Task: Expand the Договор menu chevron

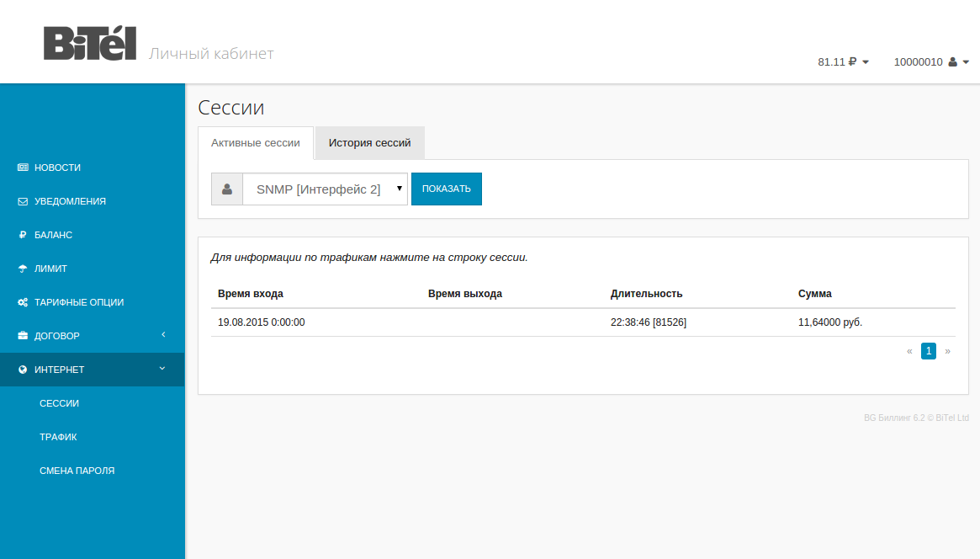Action: pos(163,335)
